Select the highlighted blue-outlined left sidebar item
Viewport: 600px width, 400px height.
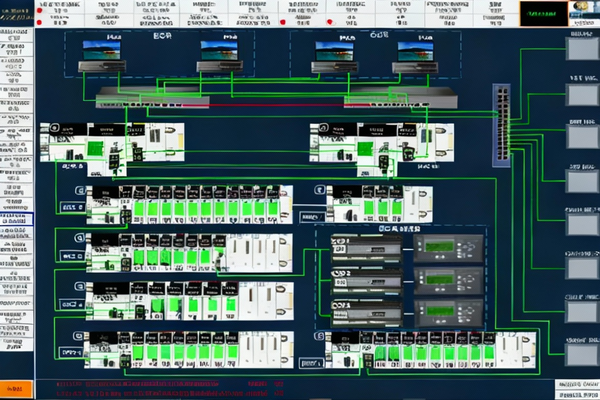coord(17,220)
